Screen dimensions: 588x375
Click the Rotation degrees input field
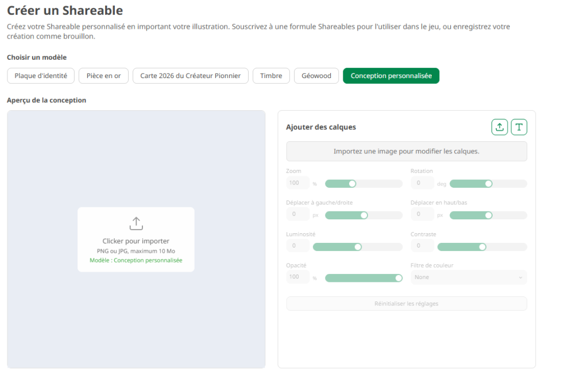[422, 183]
